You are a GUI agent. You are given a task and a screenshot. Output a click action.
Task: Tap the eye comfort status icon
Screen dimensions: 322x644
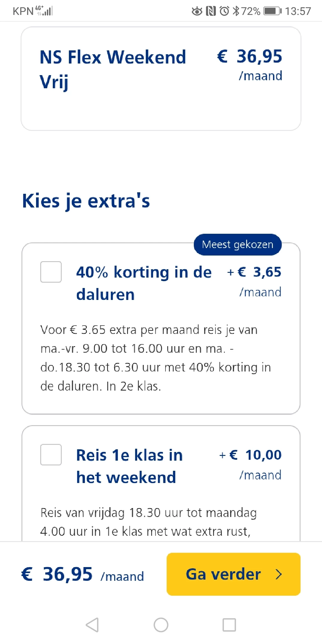pos(197,11)
